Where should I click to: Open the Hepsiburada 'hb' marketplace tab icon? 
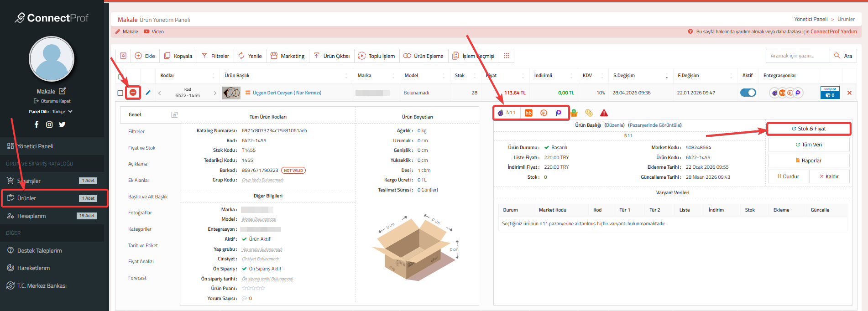528,113
